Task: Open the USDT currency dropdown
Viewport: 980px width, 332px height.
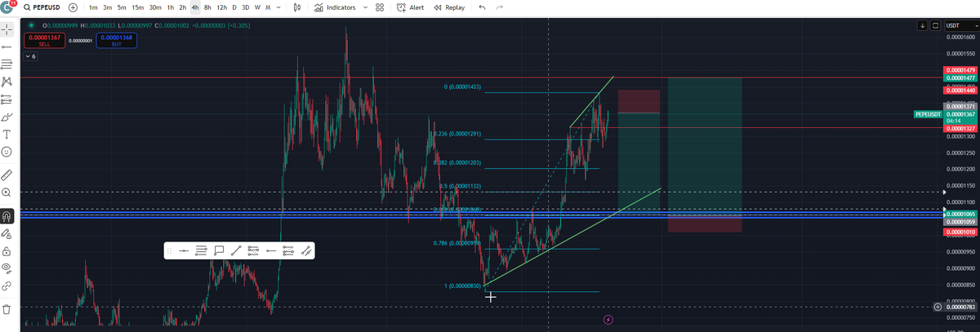Action: 960,26
